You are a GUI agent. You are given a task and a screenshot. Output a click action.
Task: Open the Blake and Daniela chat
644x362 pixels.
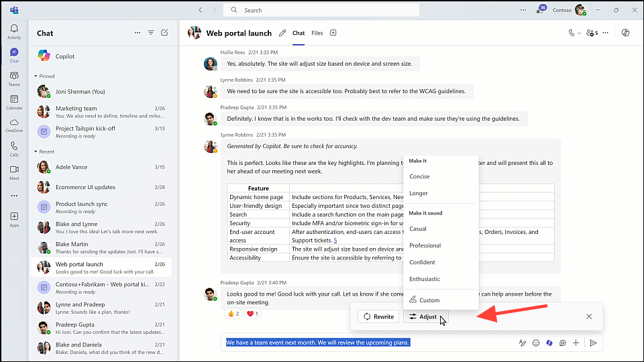click(x=101, y=348)
